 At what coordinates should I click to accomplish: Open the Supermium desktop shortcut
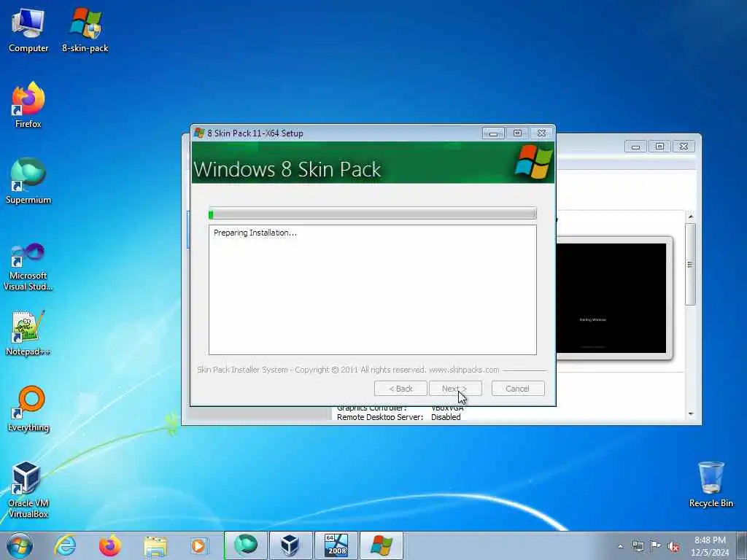pyautogui.click(x=28, y=182)
